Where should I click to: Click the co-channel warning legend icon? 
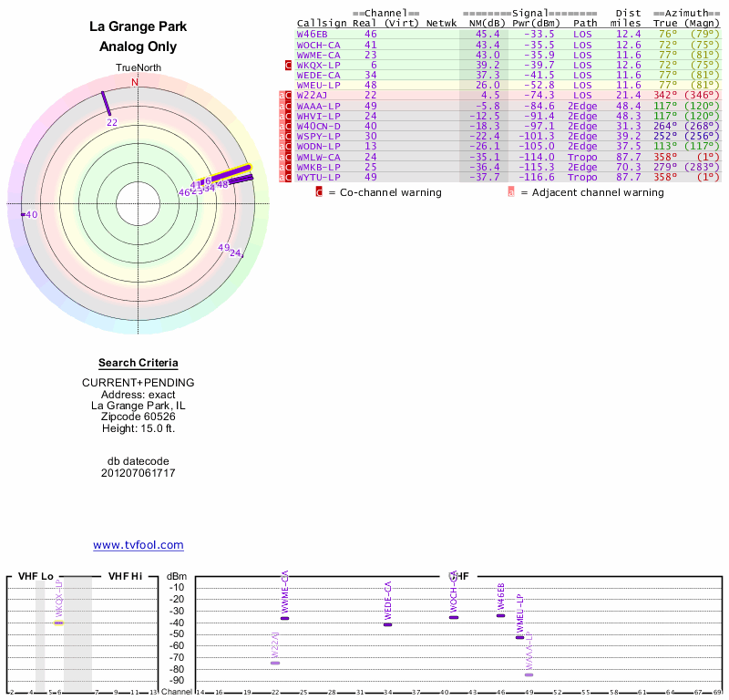click(x=319, y=192)
